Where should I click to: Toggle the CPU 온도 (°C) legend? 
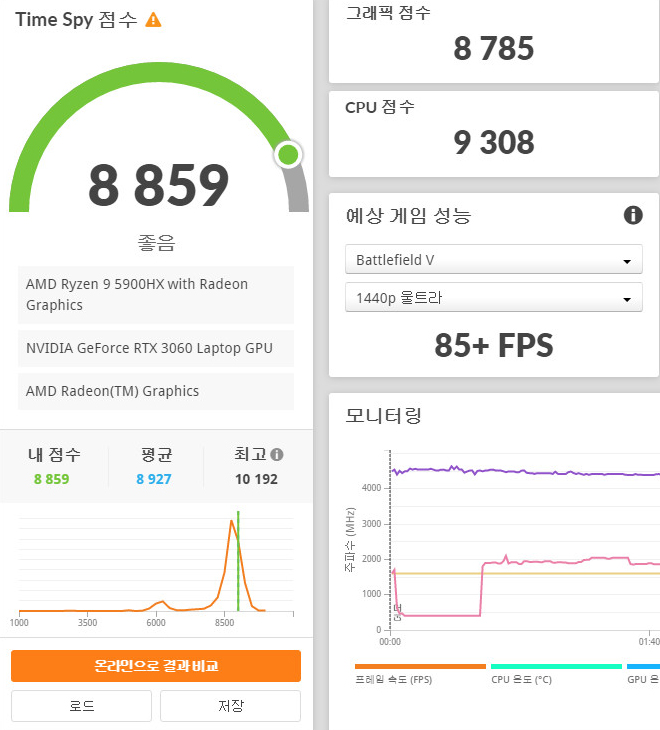[556, 674]
